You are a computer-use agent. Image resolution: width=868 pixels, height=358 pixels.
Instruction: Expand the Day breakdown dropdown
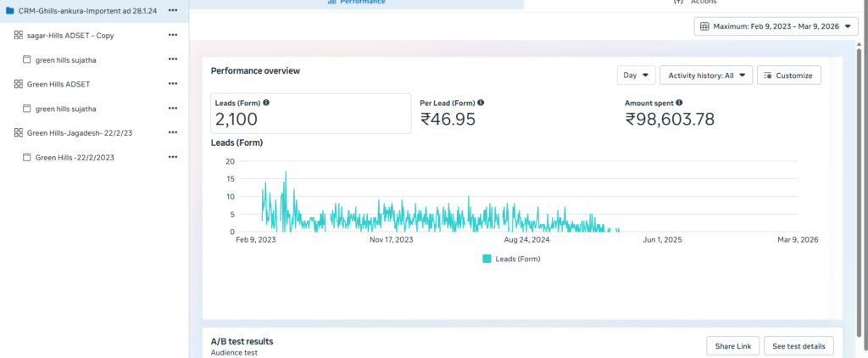click(x=636, y=76)
